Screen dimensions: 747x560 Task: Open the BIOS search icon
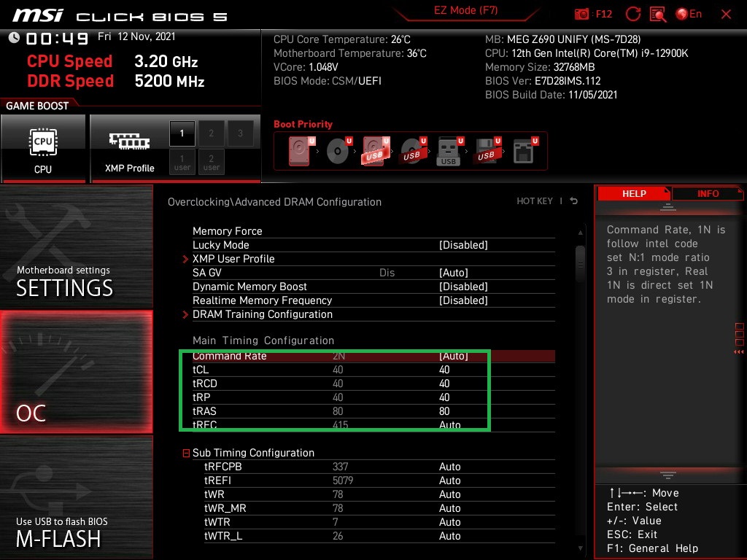[x=658, y=15]
